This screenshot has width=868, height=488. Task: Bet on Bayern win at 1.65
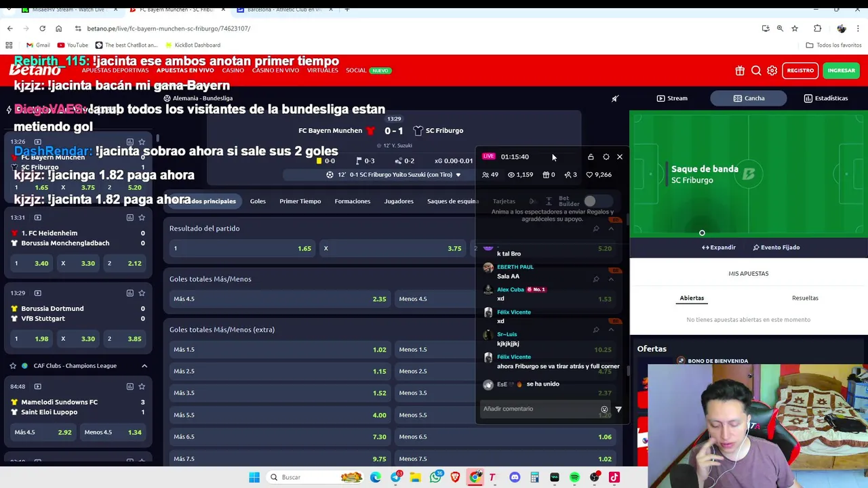coord(242,249)
